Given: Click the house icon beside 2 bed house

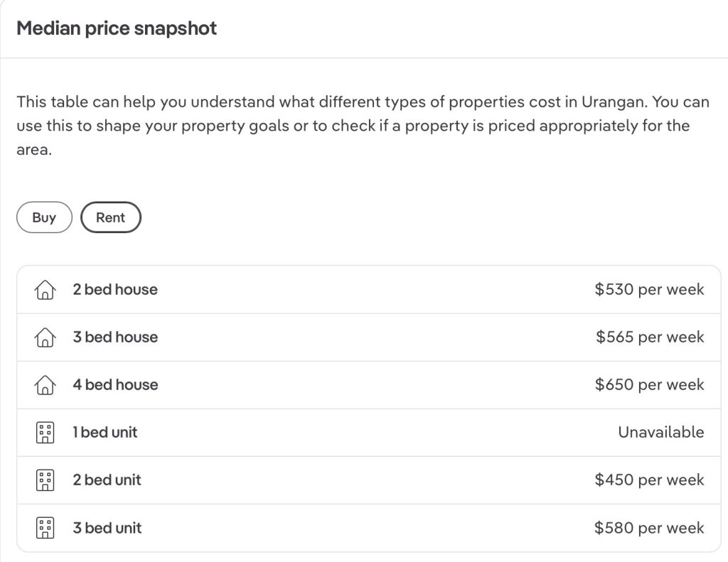Looking at the screenshot, I should click(45, 290).
